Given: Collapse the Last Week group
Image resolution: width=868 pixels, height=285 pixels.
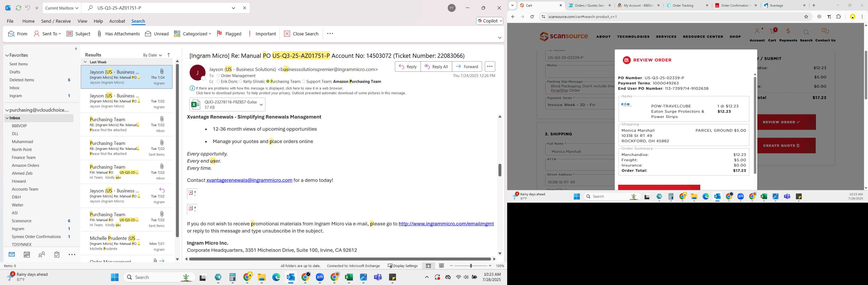Looking at the screenshot, I should (x=85, y=62).
